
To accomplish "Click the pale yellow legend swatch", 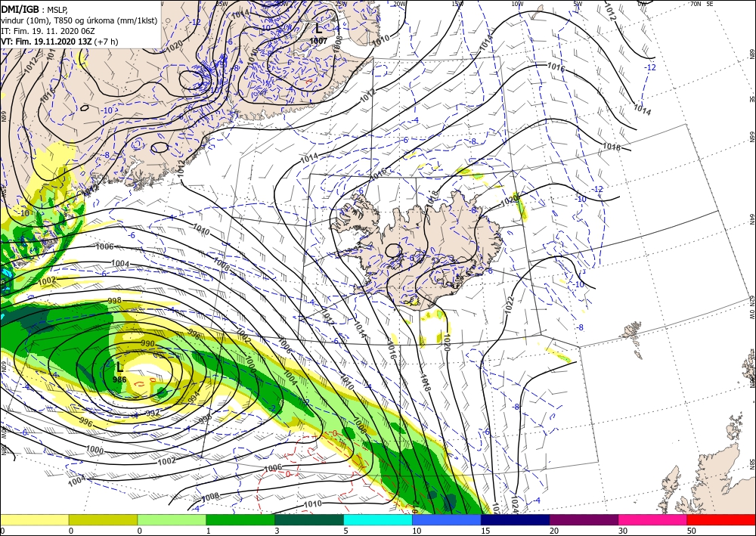I will tap(34, 520).
